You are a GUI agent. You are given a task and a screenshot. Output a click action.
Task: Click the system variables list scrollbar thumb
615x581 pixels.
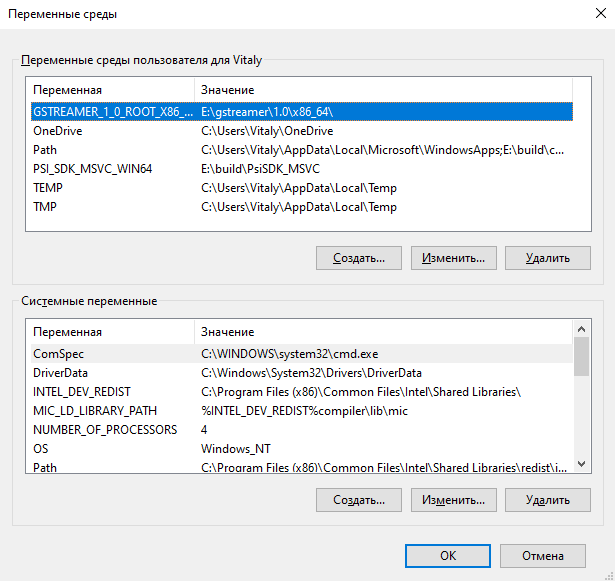coord(581,358)
